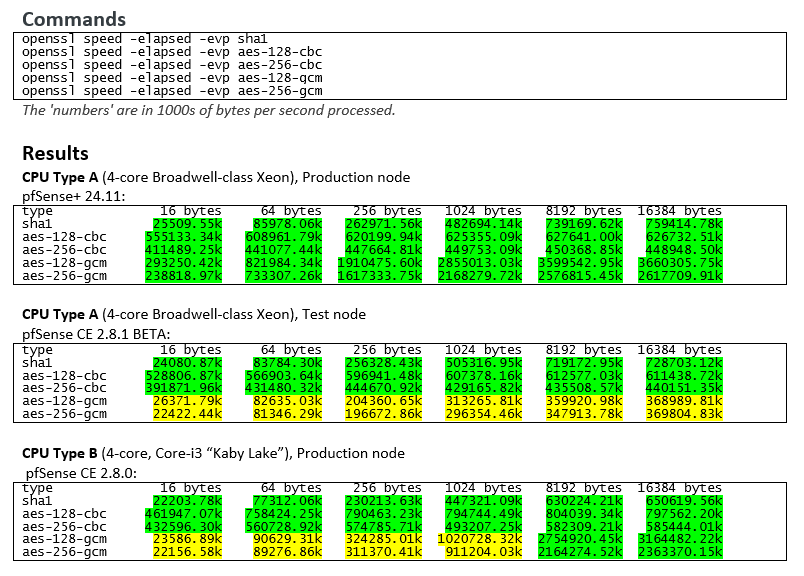Select the 'openssl speed -elapsed -evp aes-128-cbc' command line
Image resolution: width=804 pixels, height=576 pixels.
tap(172, 52)
